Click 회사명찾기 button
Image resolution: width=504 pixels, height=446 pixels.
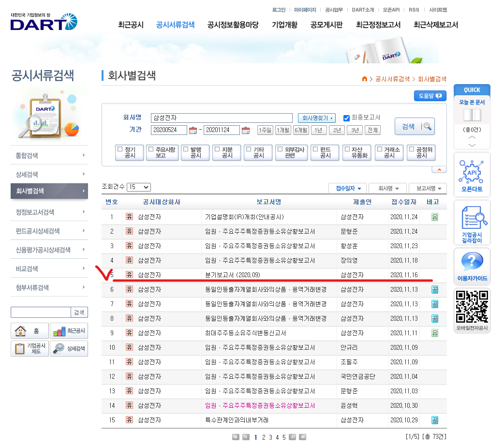click(x=317, y=118)
